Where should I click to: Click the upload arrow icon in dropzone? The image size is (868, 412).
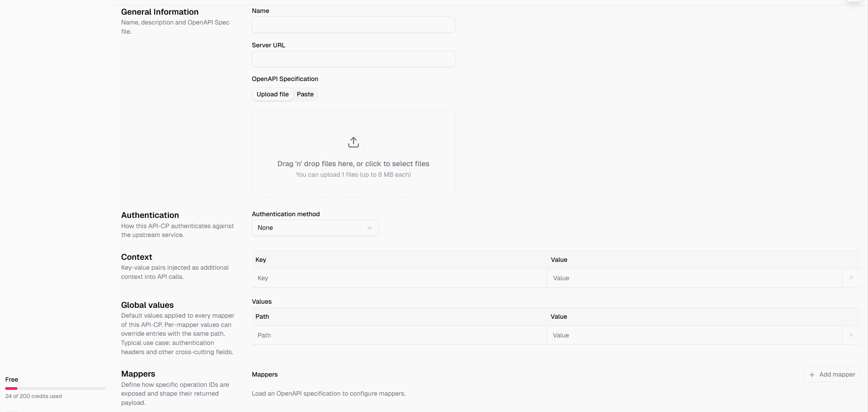pos(353,142)
